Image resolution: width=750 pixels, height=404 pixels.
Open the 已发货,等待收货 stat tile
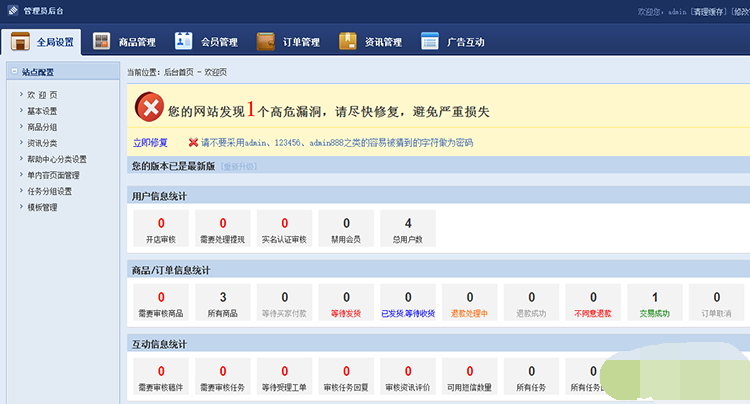pos(408,302)
